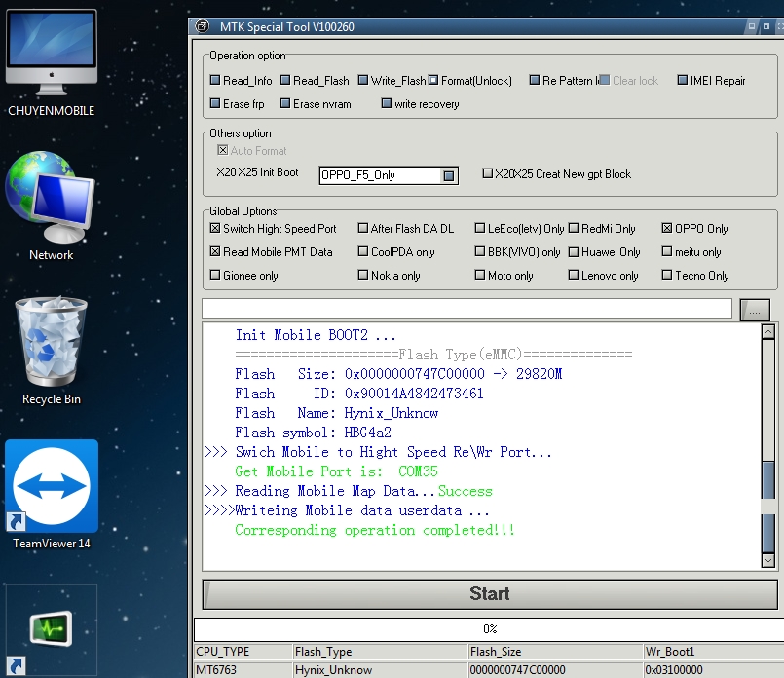784x678 pixels.
Task: Click the Wr_Boot1 column header
Action: point(714,652)
